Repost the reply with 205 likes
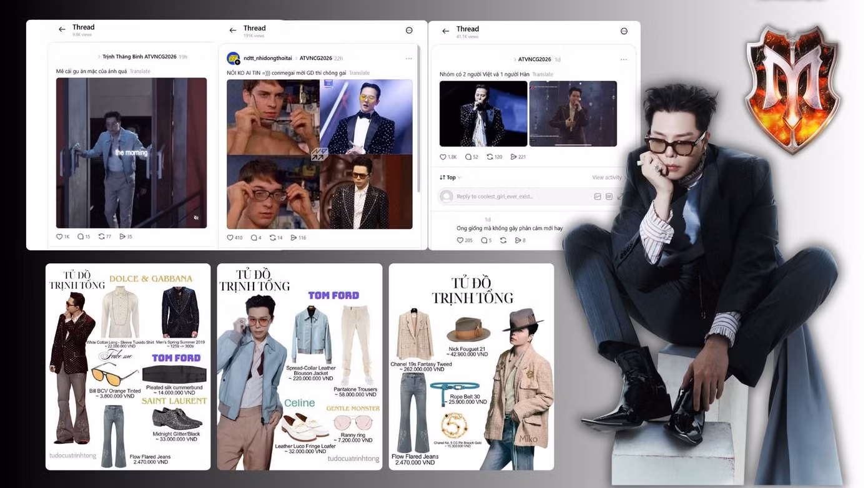The width and height of the screenshot is (868, 488). (503, 240)
